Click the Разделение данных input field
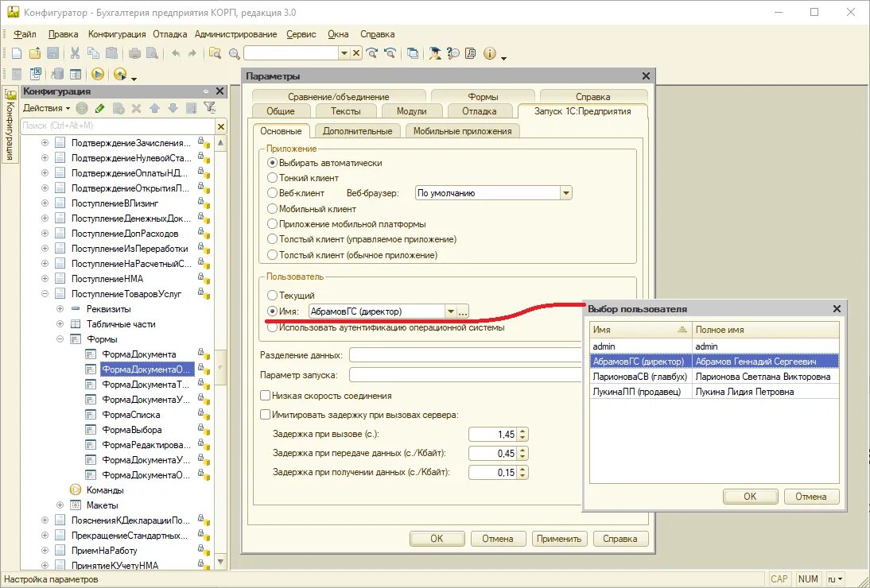Image resolution: width=870 pixels, height=588 pixels. click(467, 354)
